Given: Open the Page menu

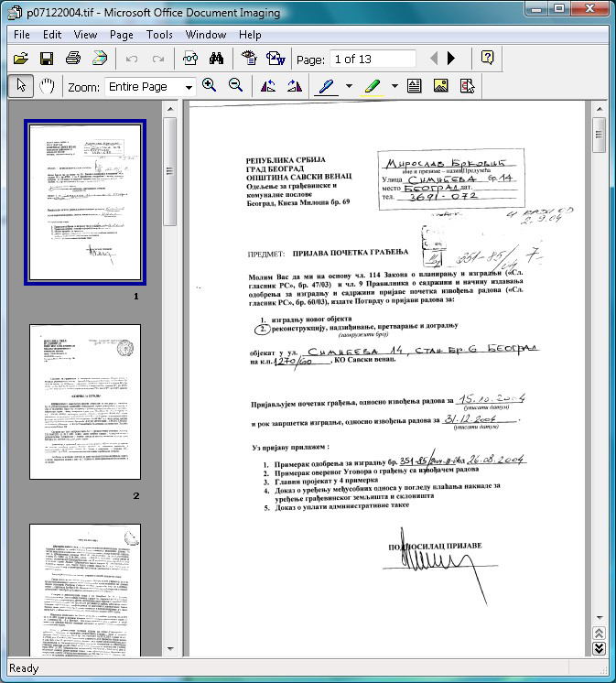Looking at the screenshot, I should coord(122,35).
